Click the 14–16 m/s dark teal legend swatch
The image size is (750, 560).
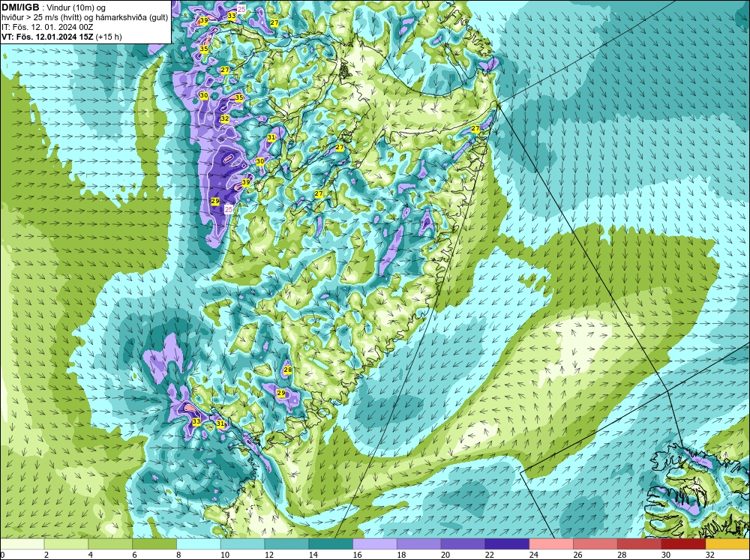pos(331,544)
